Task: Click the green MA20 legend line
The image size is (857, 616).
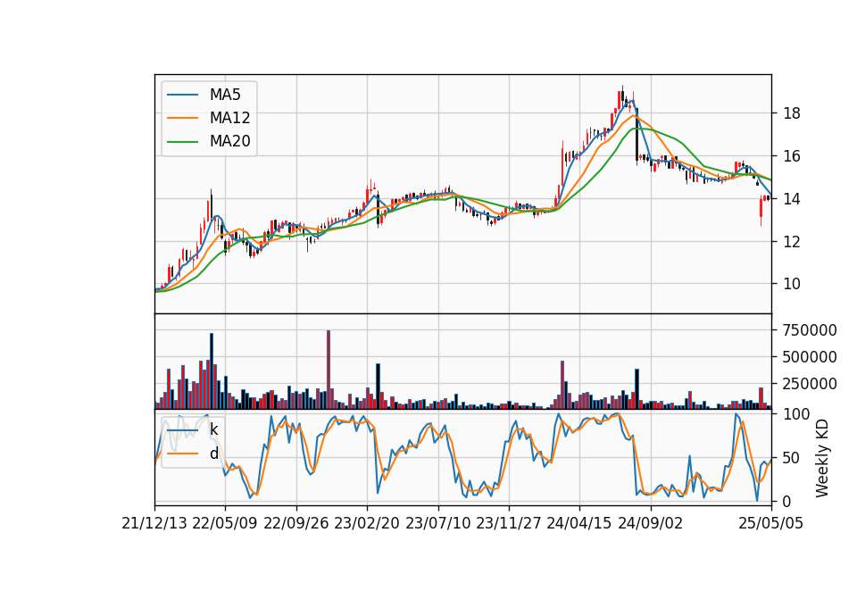Action: coord(182,141)
